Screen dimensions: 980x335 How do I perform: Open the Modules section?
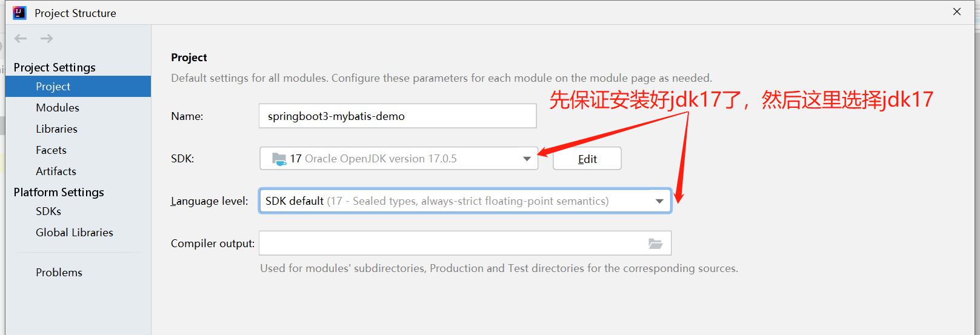click(58, 107)
